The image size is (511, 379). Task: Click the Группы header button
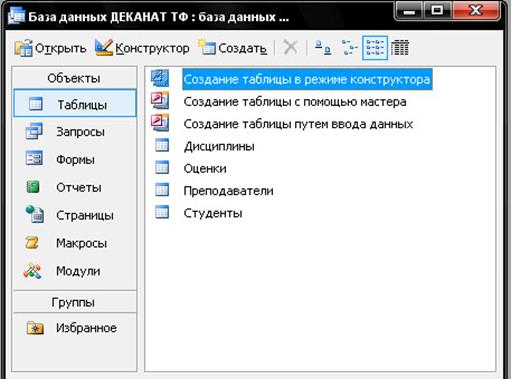pyautogui.click(x=75, y=302)
